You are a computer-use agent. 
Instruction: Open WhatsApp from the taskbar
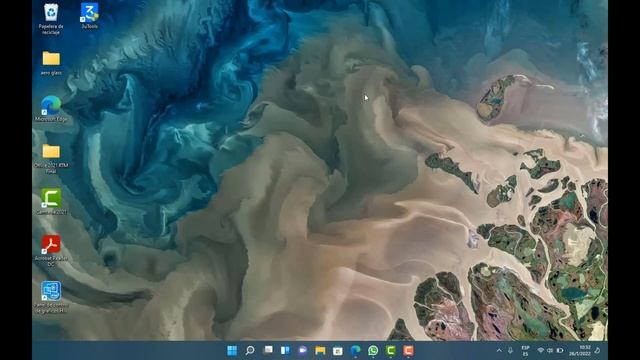pos(373,350)
